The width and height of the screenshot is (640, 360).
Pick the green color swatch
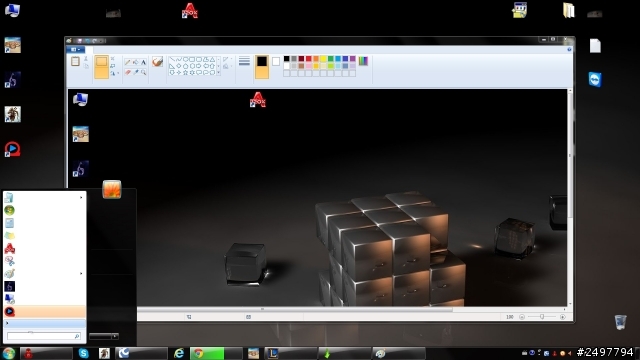[331, 59]
